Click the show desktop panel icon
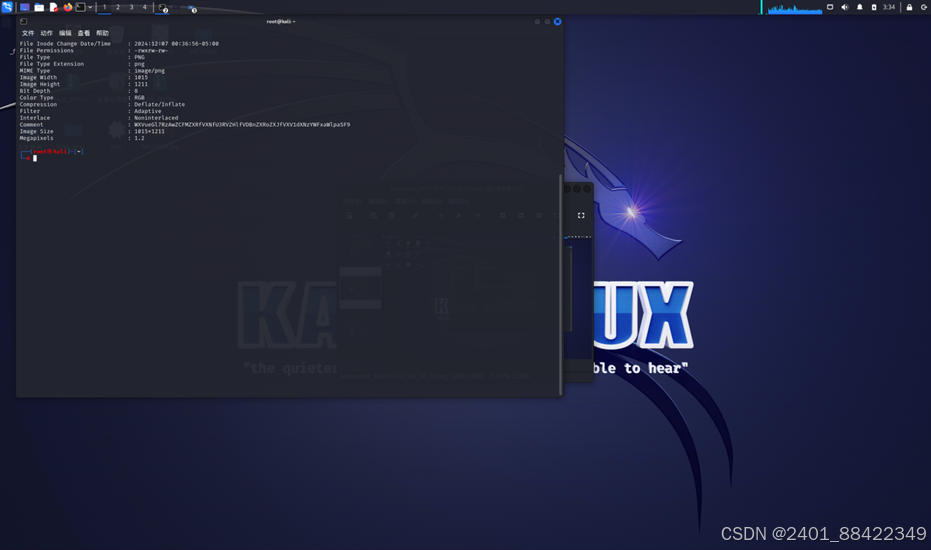931x550 pixels. tap(24, 7)
